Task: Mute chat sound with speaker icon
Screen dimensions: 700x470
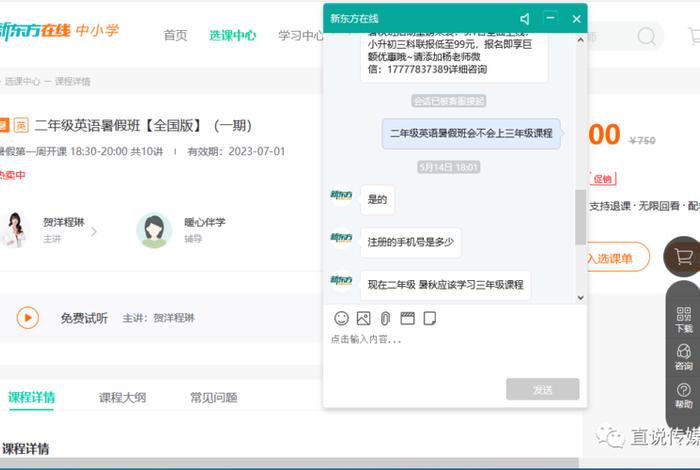Action: pos(525,19)
